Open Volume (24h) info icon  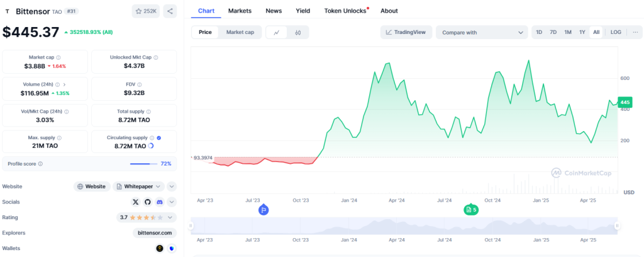57,84
